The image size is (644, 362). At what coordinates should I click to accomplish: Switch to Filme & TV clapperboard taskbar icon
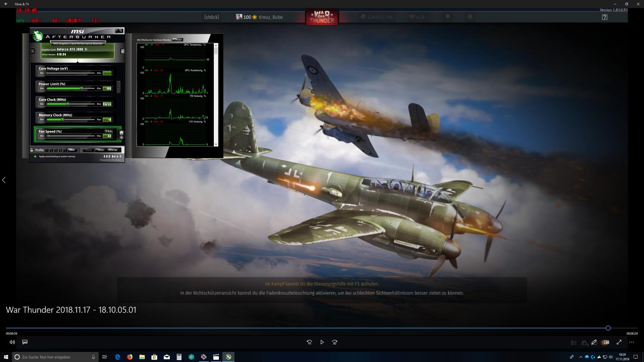216,357
